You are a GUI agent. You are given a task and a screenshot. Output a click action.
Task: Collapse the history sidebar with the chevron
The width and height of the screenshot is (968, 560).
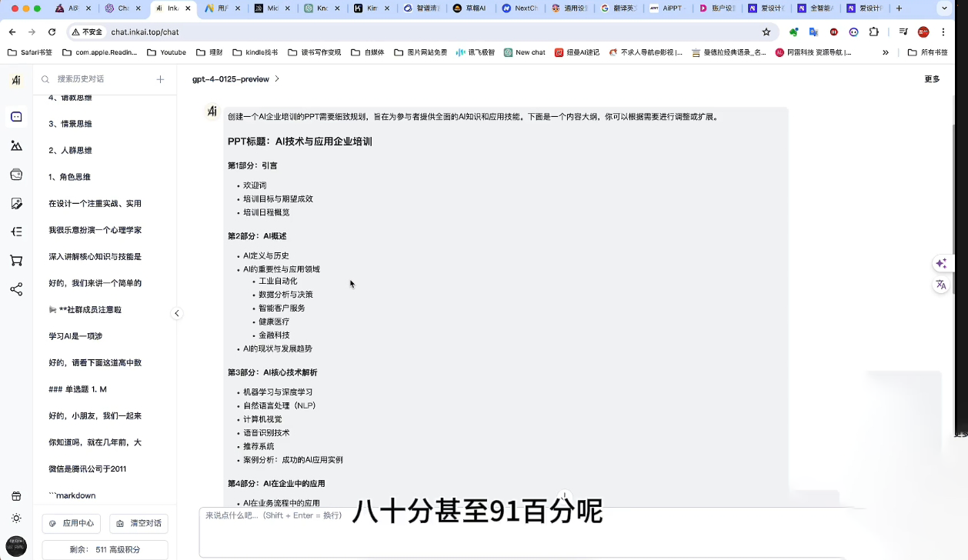pos(177,313)
